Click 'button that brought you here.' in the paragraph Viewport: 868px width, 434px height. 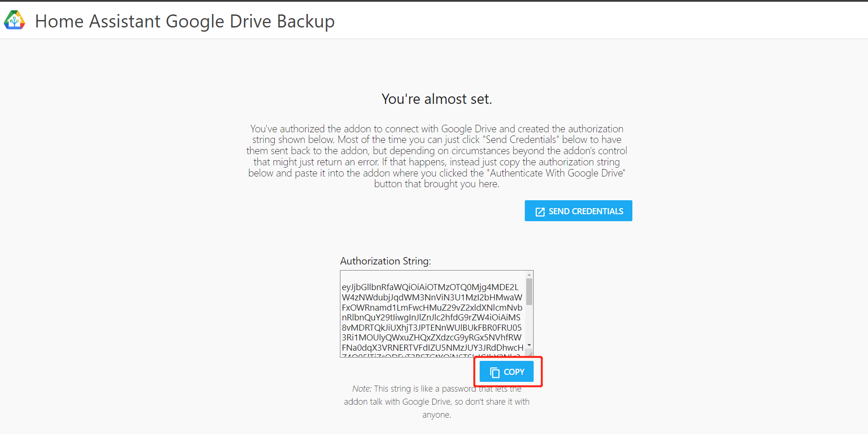[x=437, y=184]
